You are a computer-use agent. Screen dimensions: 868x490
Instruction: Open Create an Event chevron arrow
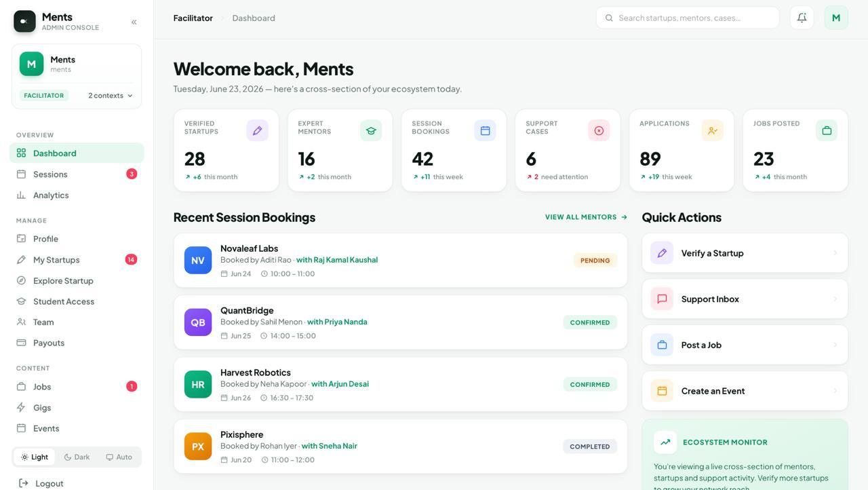[x=835, y=391]
